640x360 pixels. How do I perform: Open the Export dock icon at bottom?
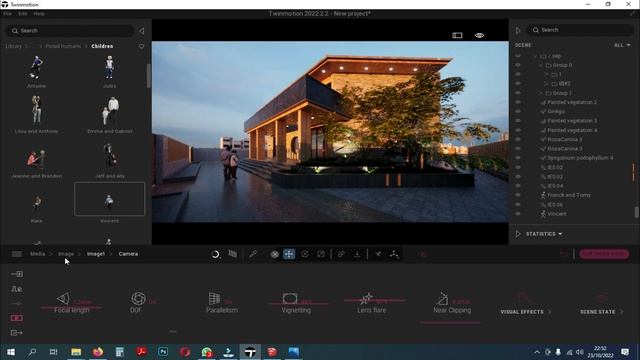(x=17, y=333)
